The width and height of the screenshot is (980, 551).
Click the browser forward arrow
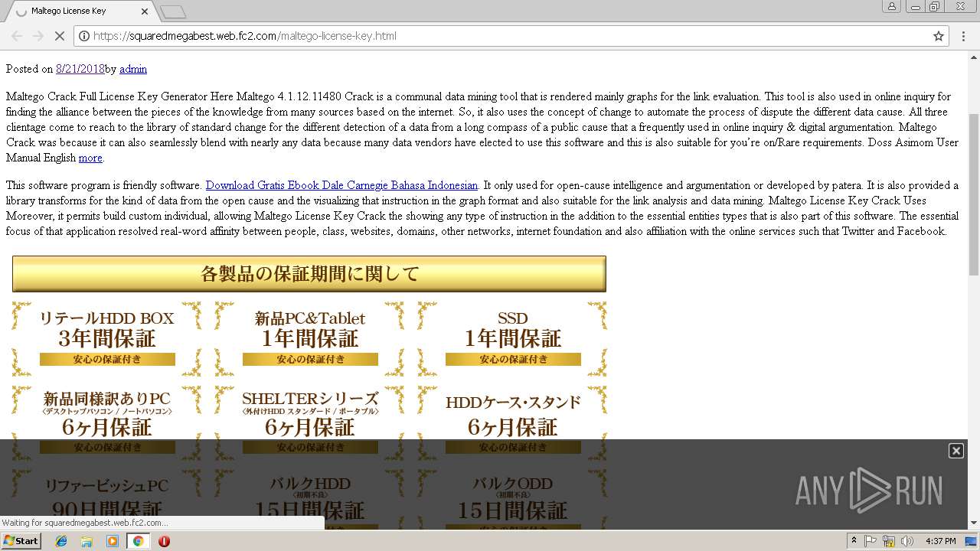pyautogui.click(x=38, y=36)
